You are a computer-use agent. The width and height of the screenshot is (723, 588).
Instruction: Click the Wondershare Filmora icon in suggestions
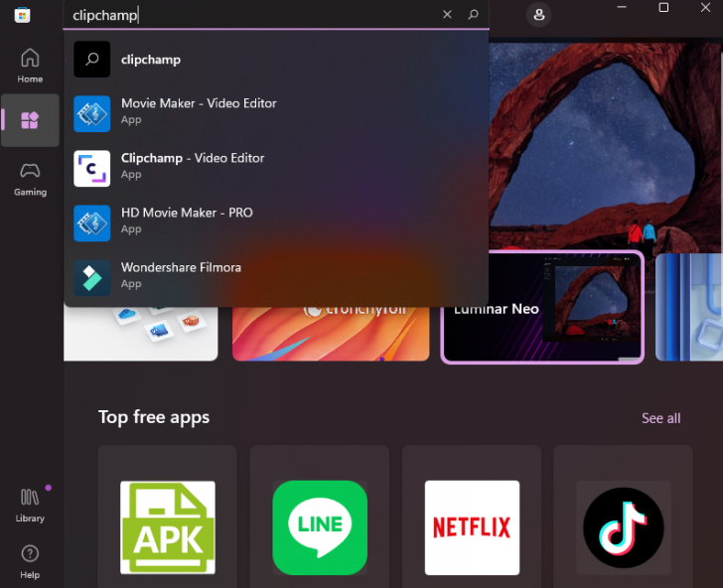click(91, 278)
